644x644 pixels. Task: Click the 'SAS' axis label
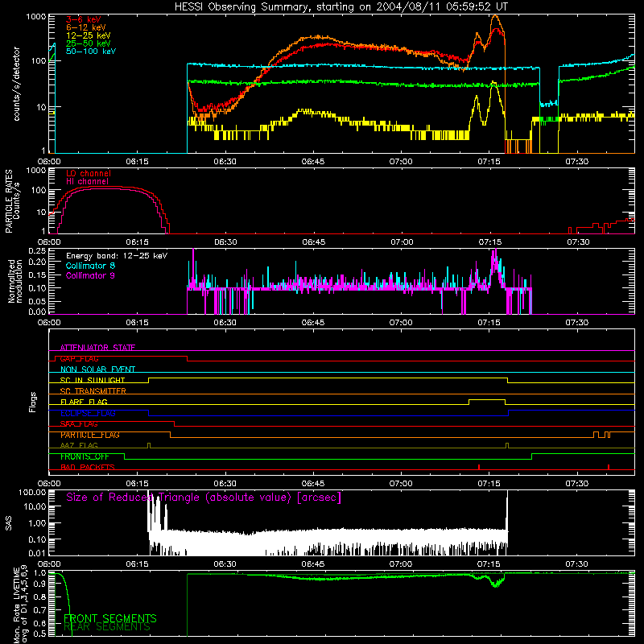9,523
